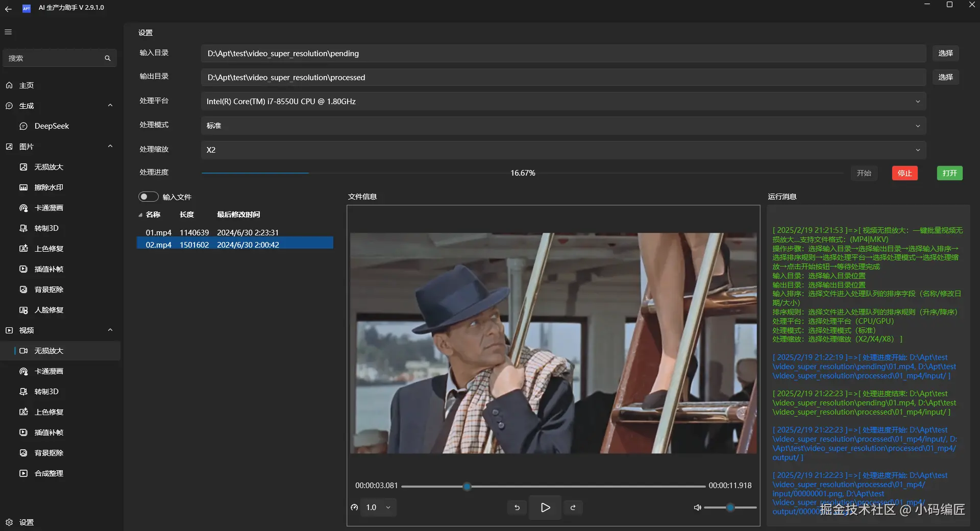The image size is (980, 531).
Task: Open DeepSeek in the sidebar
Action: click(60, 126)
